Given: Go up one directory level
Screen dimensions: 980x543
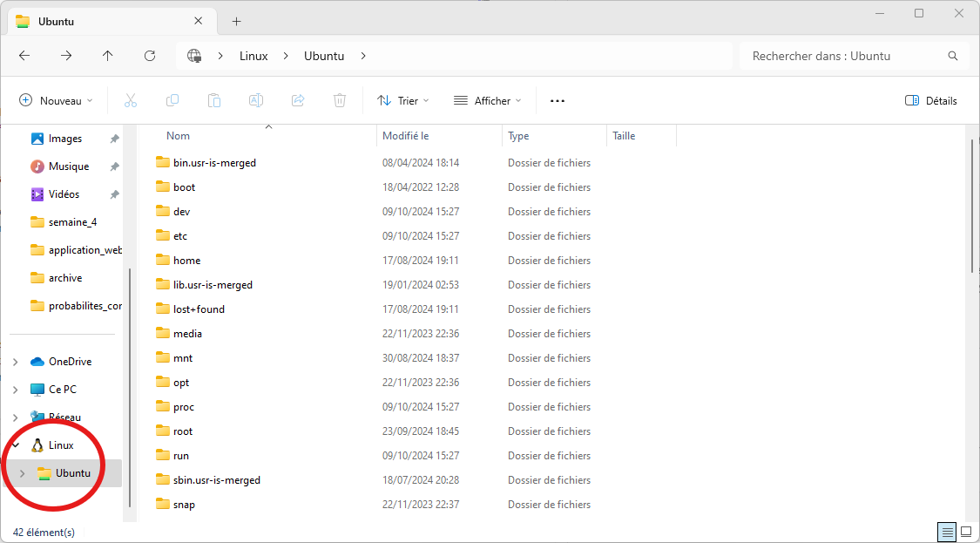Looking at the screenshot, I should tap(108, 56).
